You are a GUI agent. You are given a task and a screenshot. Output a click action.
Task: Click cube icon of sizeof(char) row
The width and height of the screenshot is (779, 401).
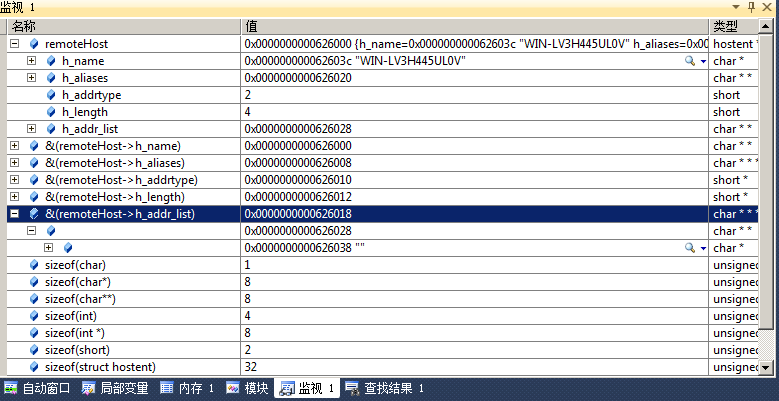coord(34,265)
